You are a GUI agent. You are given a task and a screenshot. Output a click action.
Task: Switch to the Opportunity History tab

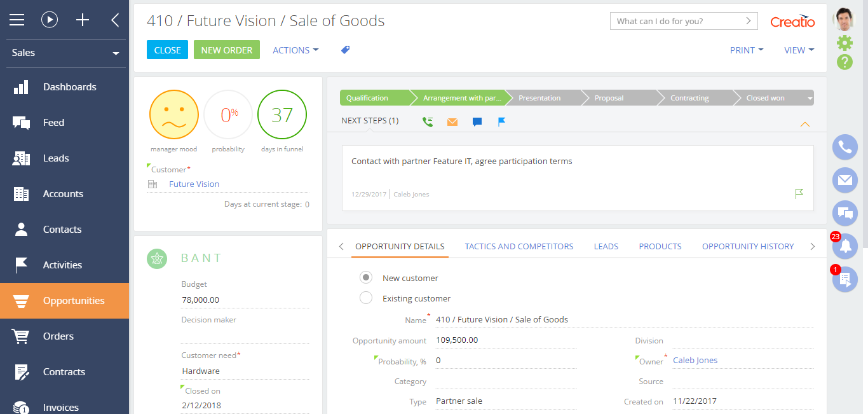pyautogui.click(x=748, y=247)
